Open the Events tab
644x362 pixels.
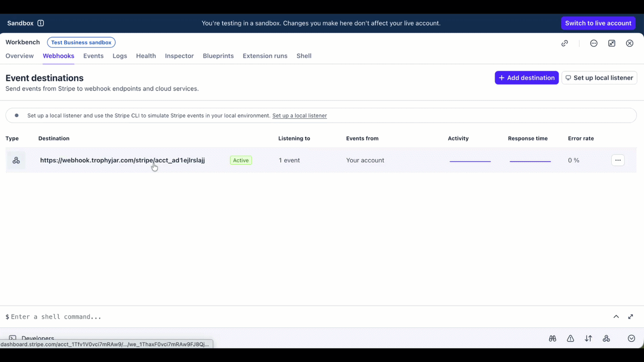(x=94, y=56)
